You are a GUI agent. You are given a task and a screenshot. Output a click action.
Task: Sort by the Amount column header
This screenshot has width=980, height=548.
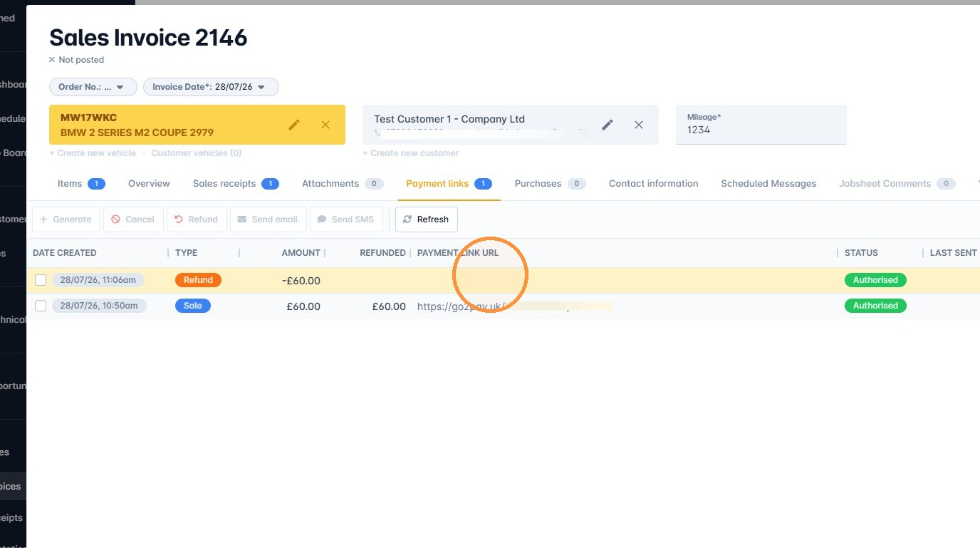pyautogui.click(x=301, y=253)
